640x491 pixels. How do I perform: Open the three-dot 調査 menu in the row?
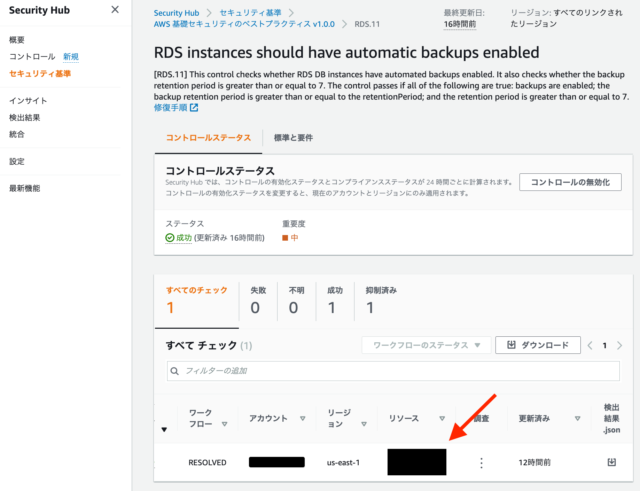pos(481,463)
